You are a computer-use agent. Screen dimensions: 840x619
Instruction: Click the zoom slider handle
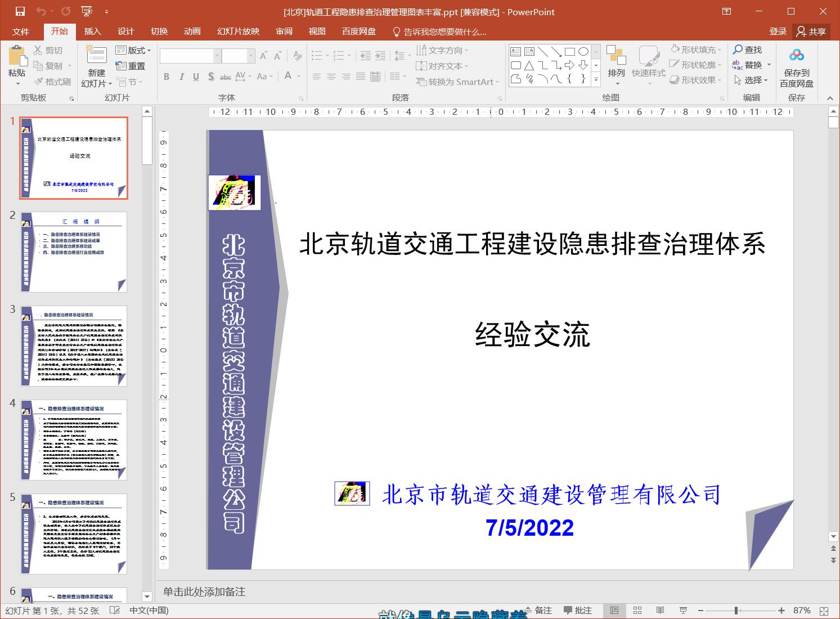click(x=736, y=611)
